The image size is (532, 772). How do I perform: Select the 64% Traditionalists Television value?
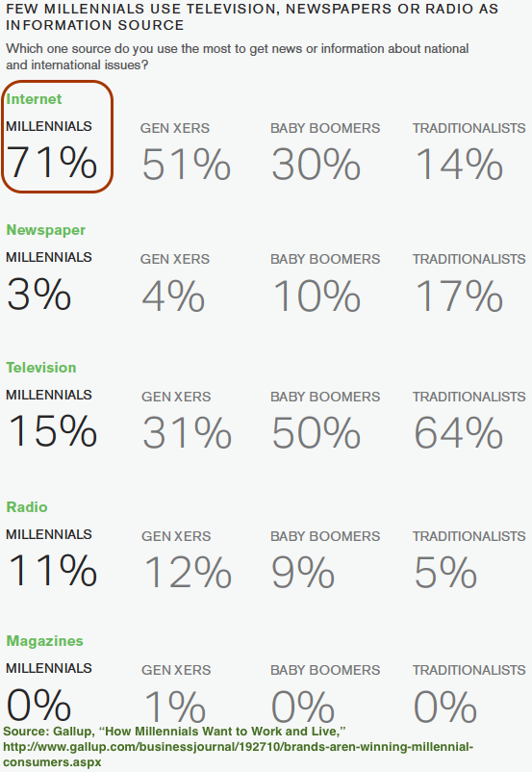pyautogui.click(x=459, y=433)
